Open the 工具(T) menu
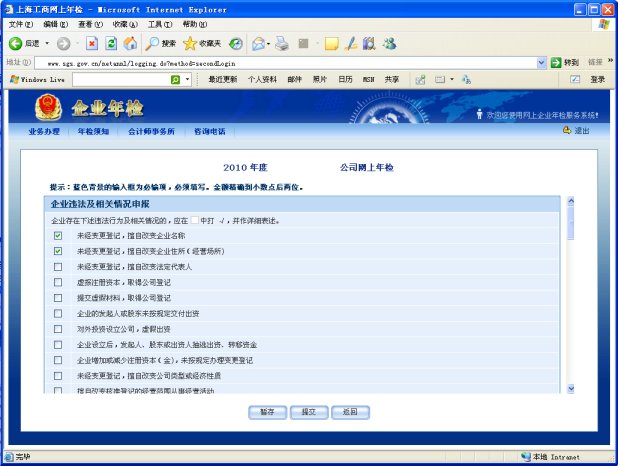 pos(158,23)
